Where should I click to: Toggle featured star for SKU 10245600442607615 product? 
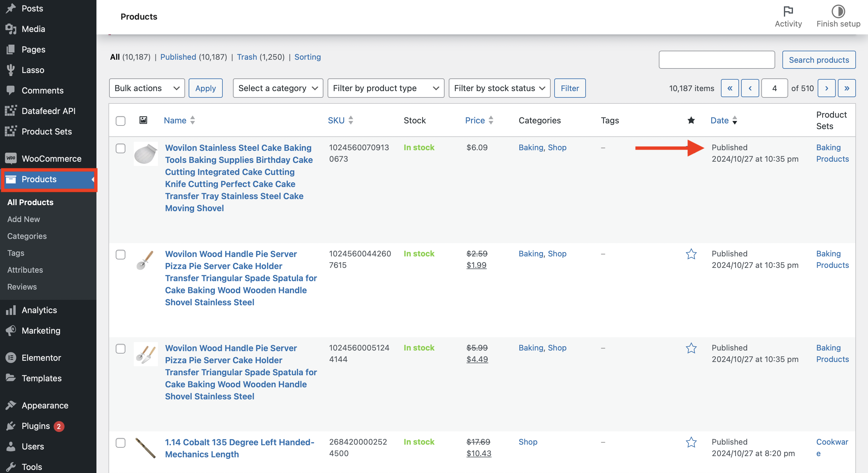[691, 254]
